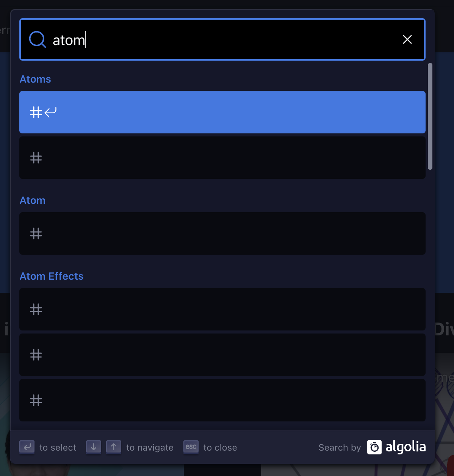Click the enter-arrow icon on the selected result
This screenshot has height=476, width=454.
[x=50, y=112]
